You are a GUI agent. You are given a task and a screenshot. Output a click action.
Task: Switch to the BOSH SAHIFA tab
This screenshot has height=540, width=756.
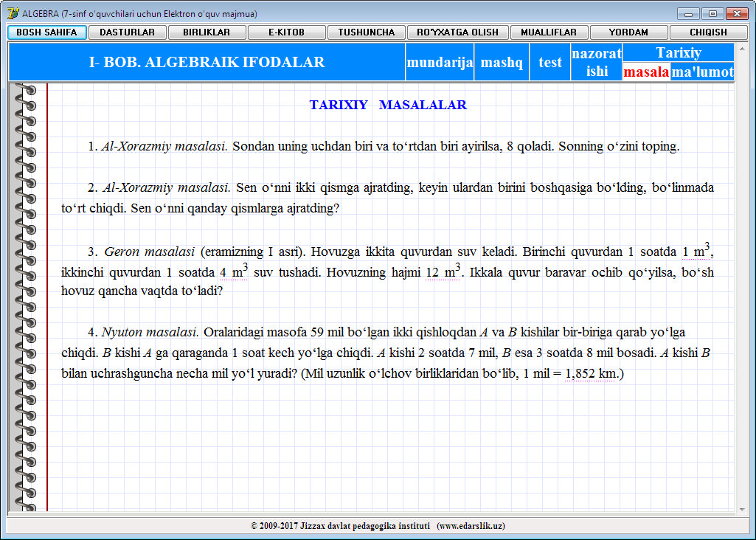[46, 32]
